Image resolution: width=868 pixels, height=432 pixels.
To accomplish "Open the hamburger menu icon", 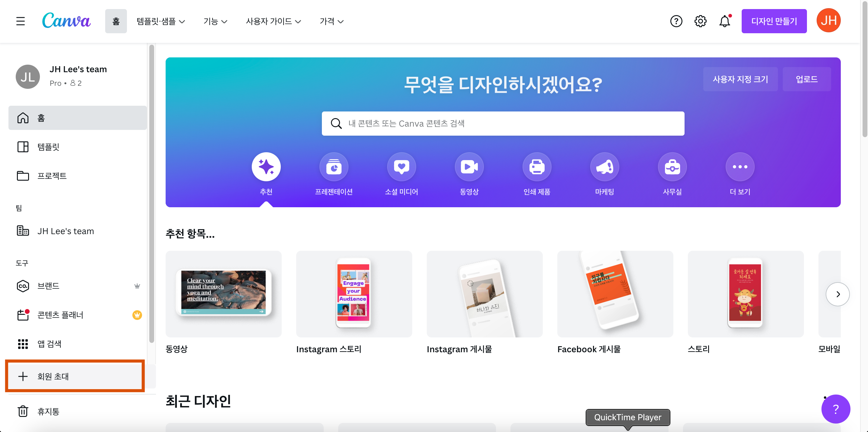I will [x=21, y=21].
